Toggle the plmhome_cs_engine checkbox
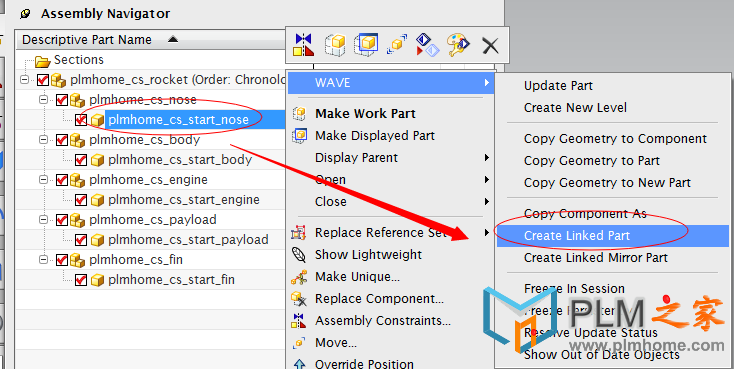Image resolution: width=734 pixels, height=369 pixels. [x=62, y=180]
